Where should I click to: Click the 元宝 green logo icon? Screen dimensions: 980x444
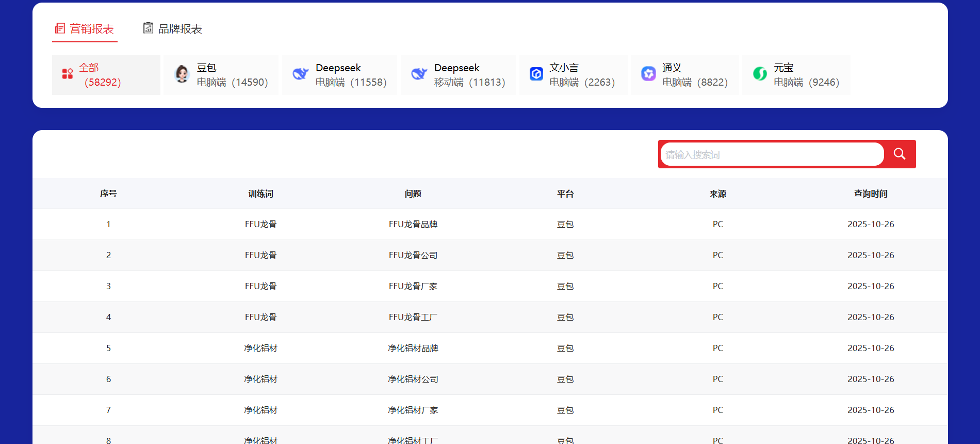[760, 74]
